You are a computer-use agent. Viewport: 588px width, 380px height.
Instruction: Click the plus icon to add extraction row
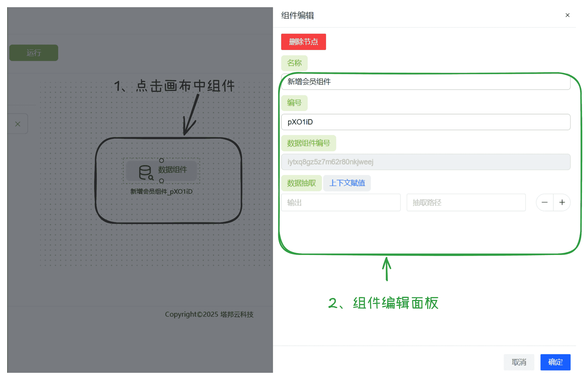point(562,202)
